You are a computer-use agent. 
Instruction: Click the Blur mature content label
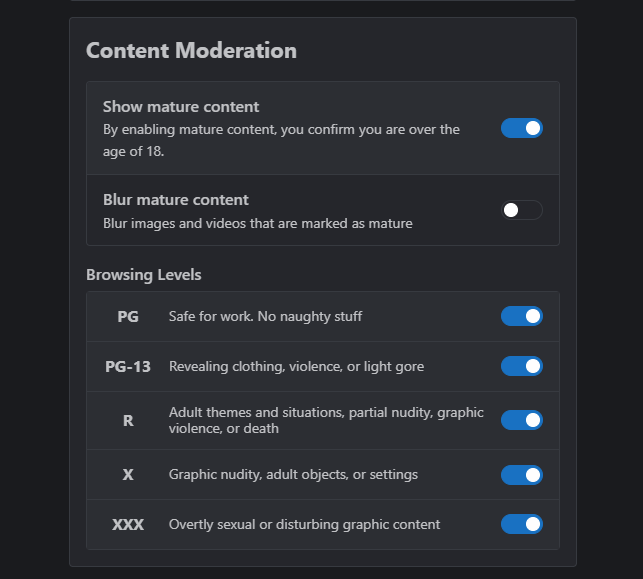(176, 200)
